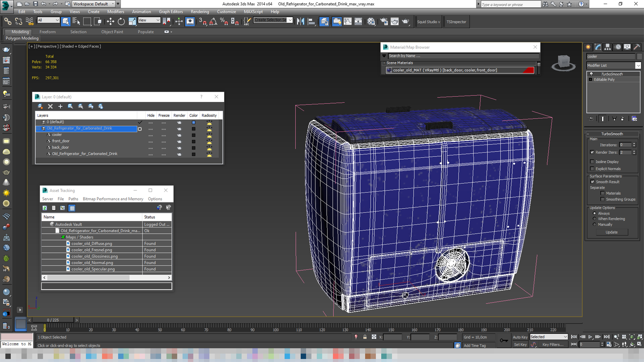Open Render Setup from toolbar
The height and width of the screenshot is (362, 644).
tap(384, 22)
